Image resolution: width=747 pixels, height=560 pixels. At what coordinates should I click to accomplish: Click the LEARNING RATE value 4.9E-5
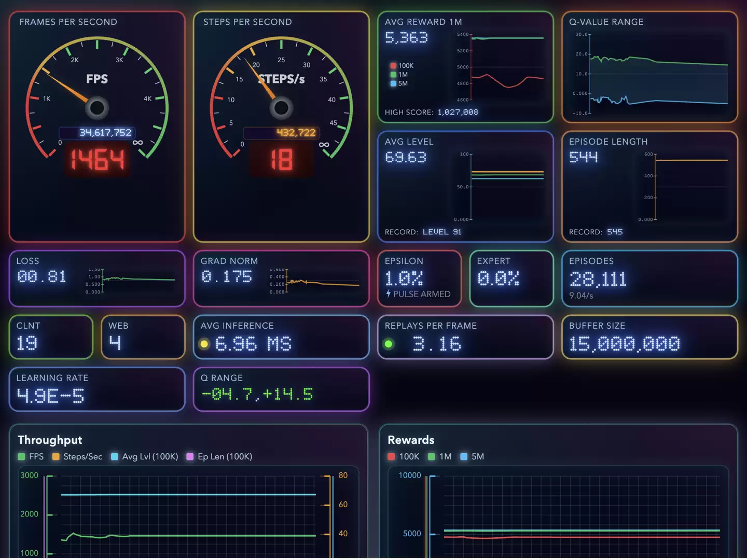coord(50,396)
